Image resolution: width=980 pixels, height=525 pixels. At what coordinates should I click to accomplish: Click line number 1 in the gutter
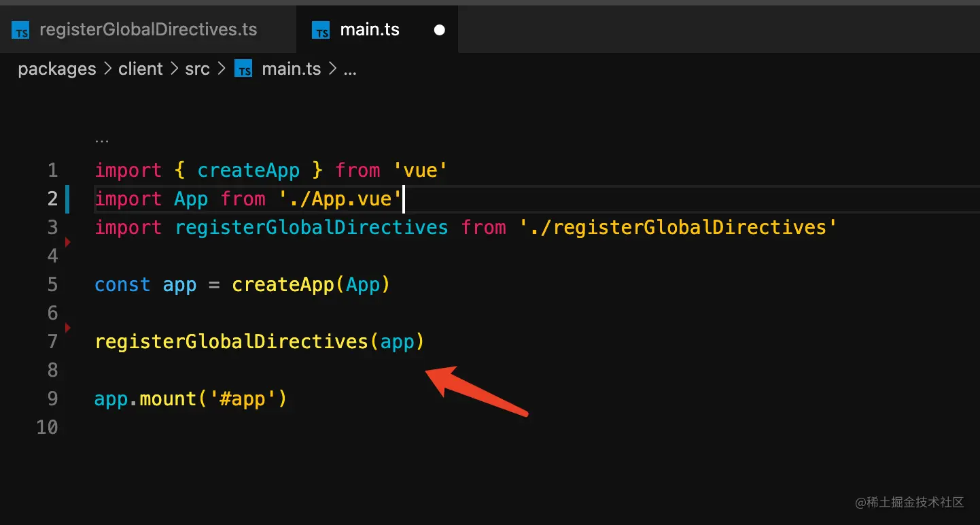click(52, 170)
